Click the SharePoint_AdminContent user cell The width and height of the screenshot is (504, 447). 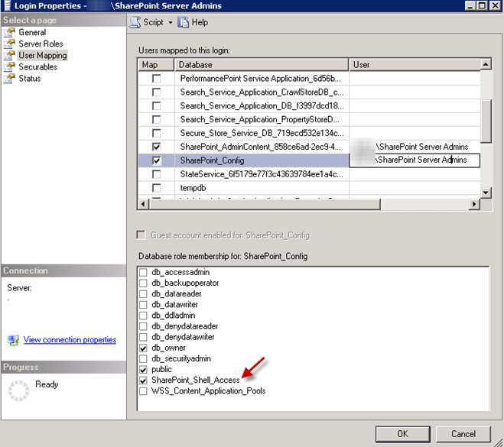(415, 147)
